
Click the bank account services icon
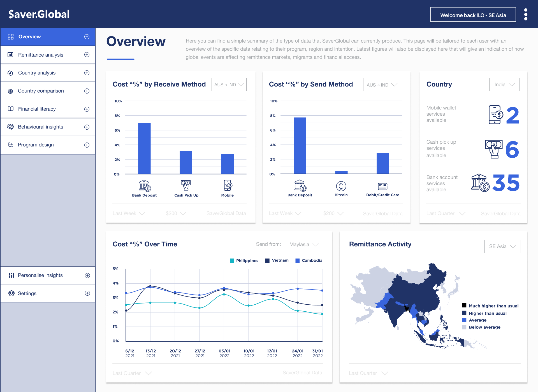[x=480, y=183]
